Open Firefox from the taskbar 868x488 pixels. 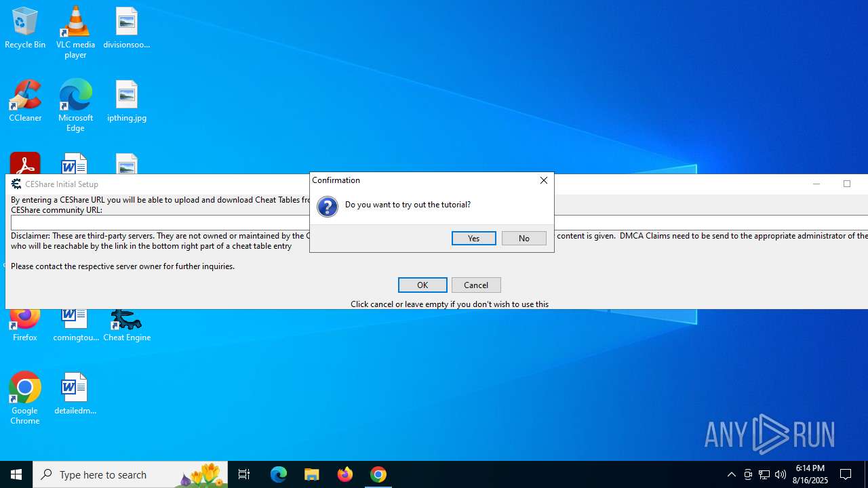345,474
